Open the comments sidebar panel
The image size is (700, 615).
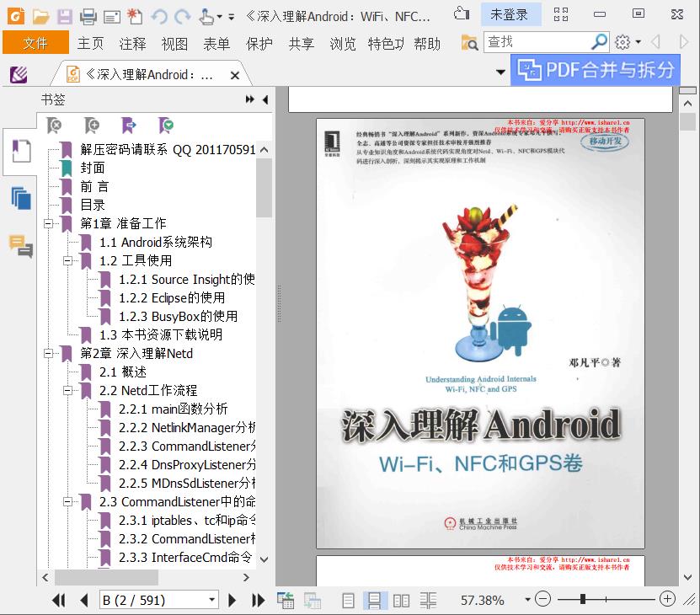(20, 246)
